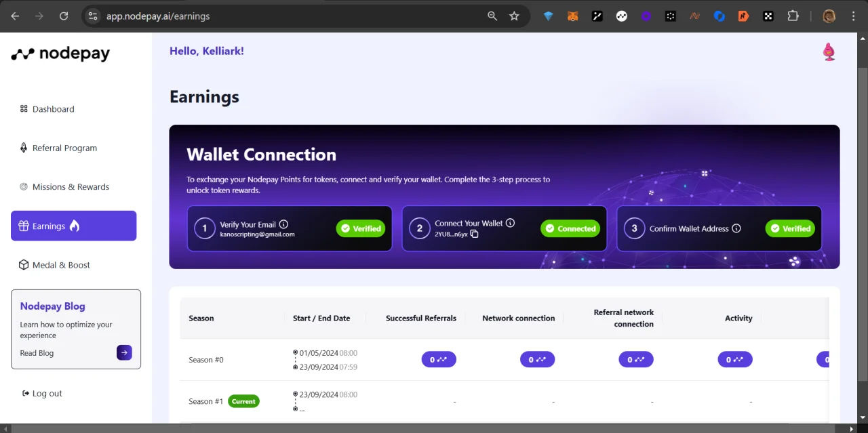
Task: Click the Season #0 row label
Action: tap(206, 360)
